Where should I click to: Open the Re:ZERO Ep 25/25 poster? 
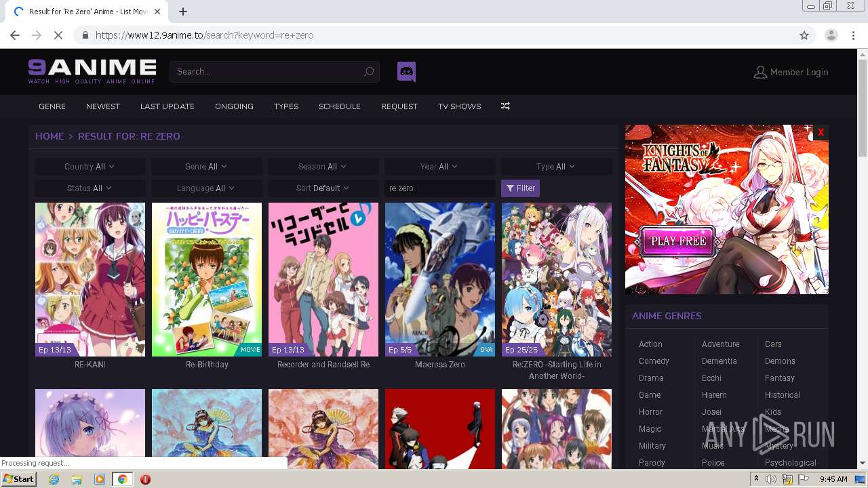tap(557, 279)
